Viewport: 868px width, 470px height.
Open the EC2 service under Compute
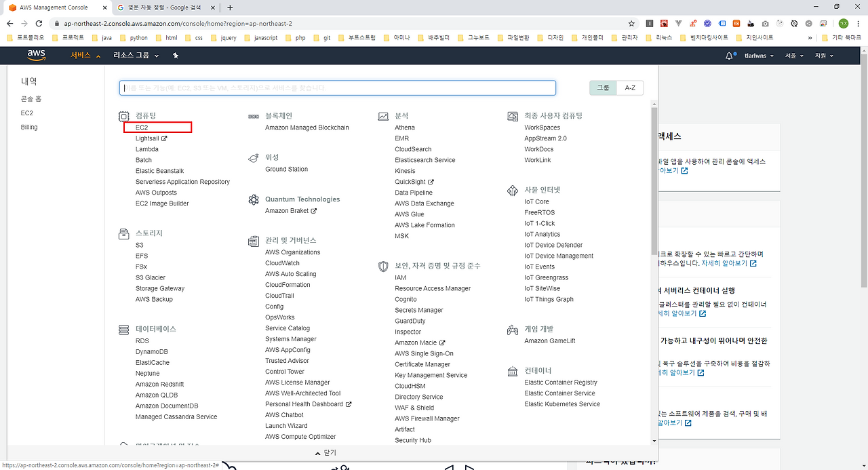click(142, 128)
